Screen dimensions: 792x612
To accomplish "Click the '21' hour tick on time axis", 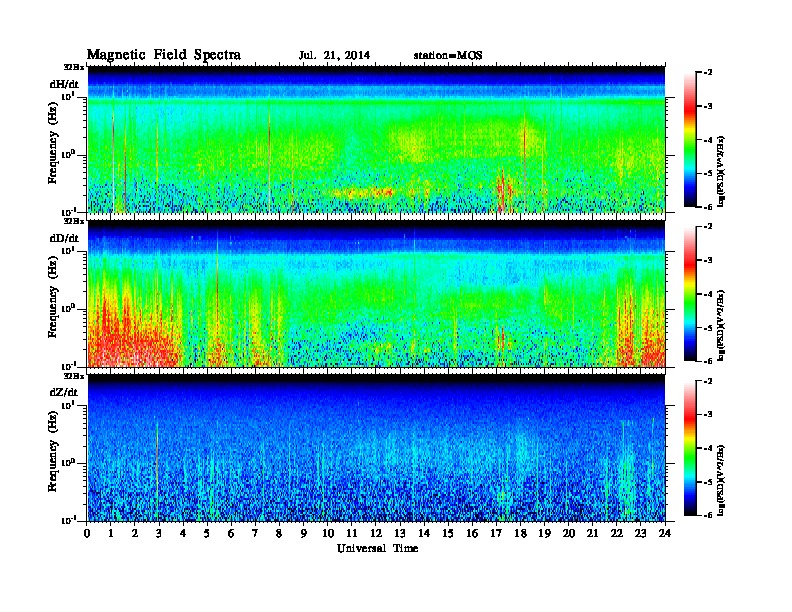I will point(592,534).
